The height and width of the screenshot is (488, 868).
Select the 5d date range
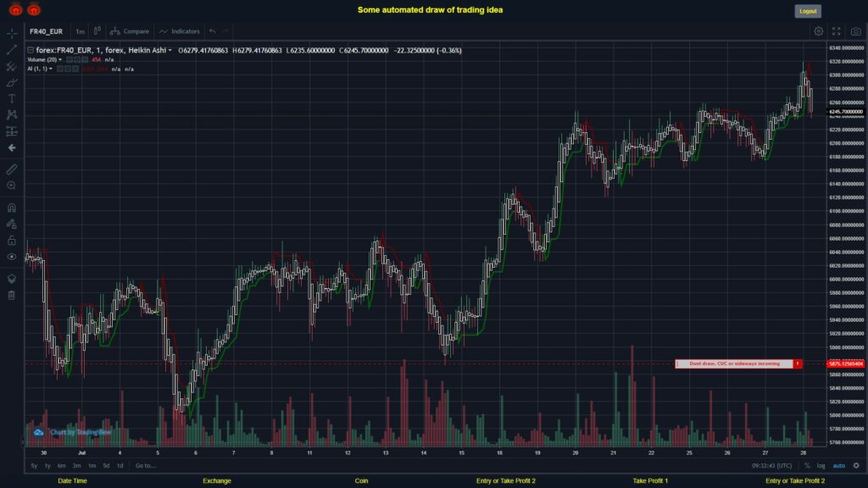(x=106, y=466)
